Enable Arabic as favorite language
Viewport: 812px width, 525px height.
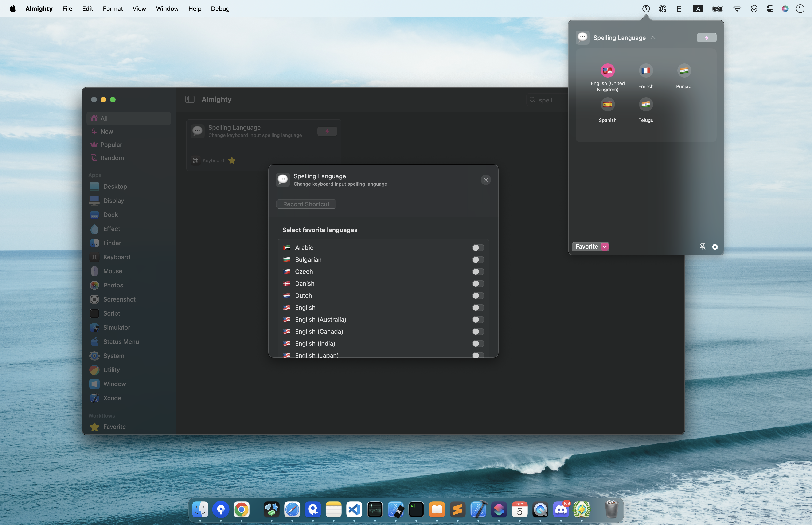(478, 247)
